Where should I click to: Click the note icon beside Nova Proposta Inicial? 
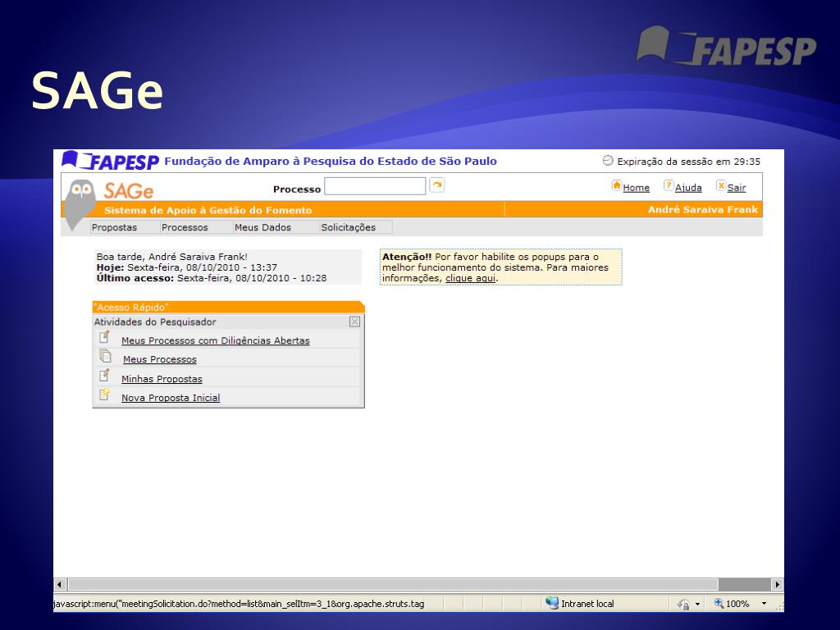pyautogui.click(x=104, y=395)
